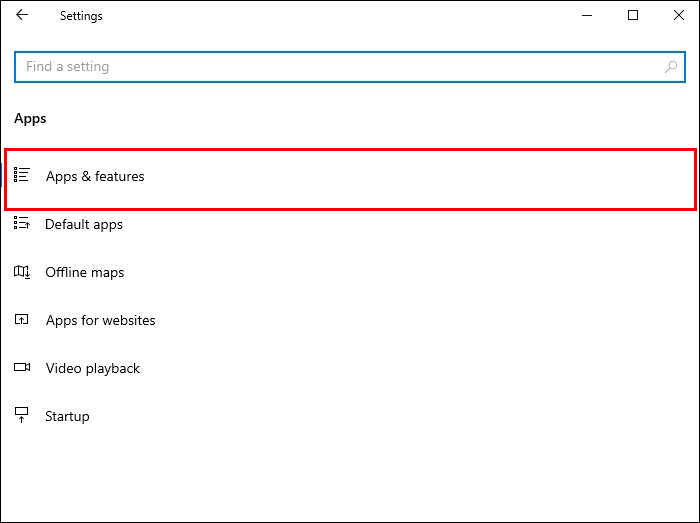
Task: Click the Apps for websites icon
Action: coord(22,320)
